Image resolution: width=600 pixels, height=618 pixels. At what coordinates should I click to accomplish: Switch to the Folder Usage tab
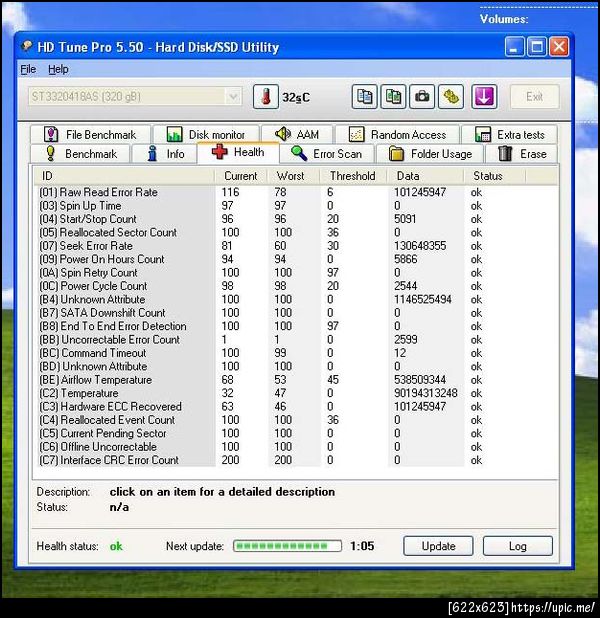430,154
